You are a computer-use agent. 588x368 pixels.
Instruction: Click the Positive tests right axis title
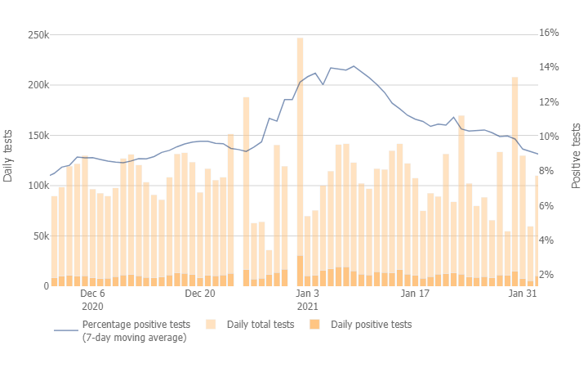point(577,155)
